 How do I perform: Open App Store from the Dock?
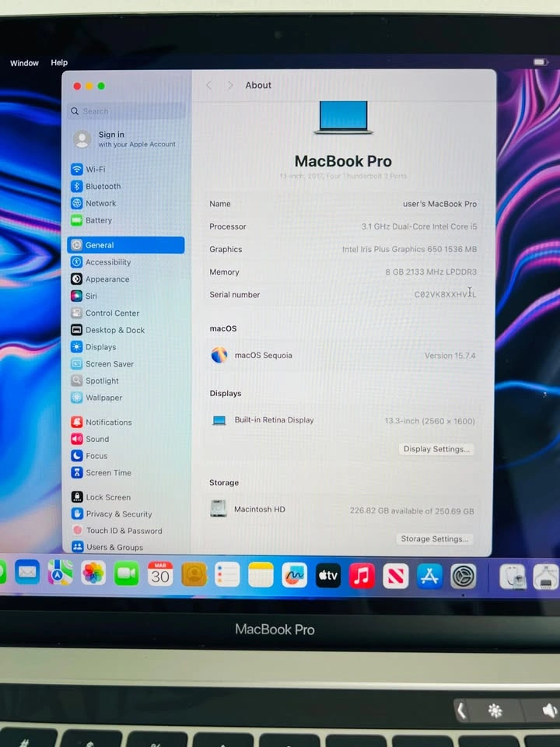(x=429, y=576)
